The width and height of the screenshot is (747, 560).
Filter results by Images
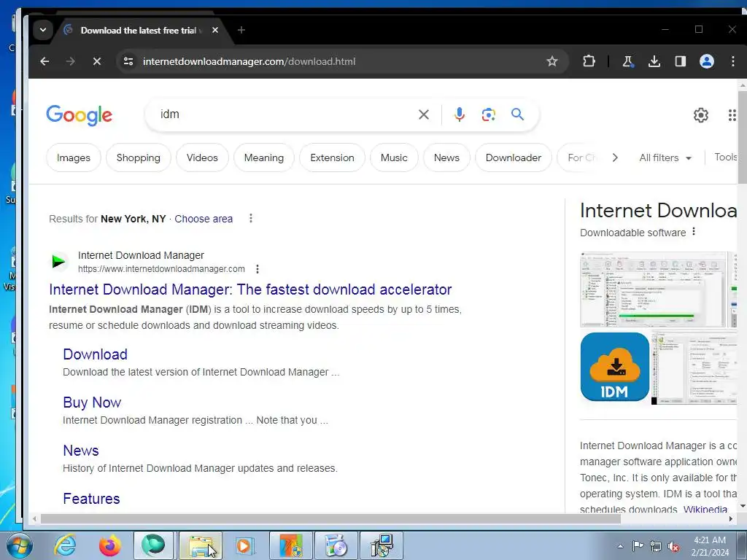pyautogui.click(x=74, y=157)
